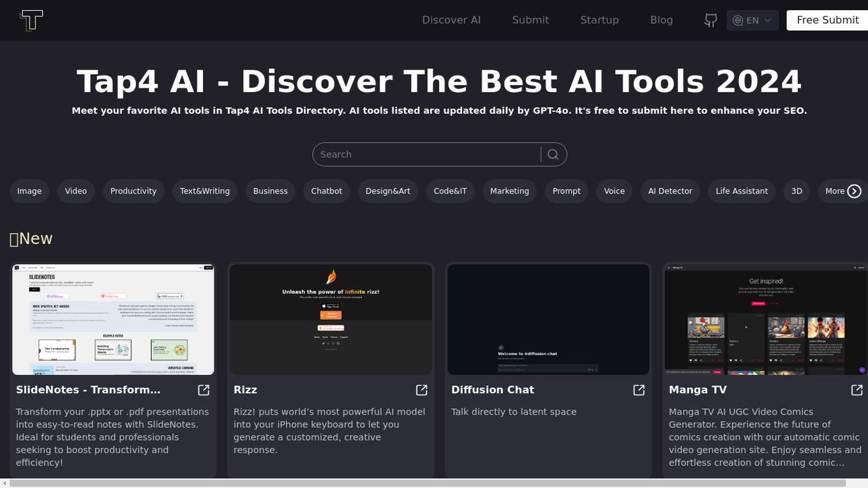
Task: Select the Text&Writing category chip
Action: [205, 191]
